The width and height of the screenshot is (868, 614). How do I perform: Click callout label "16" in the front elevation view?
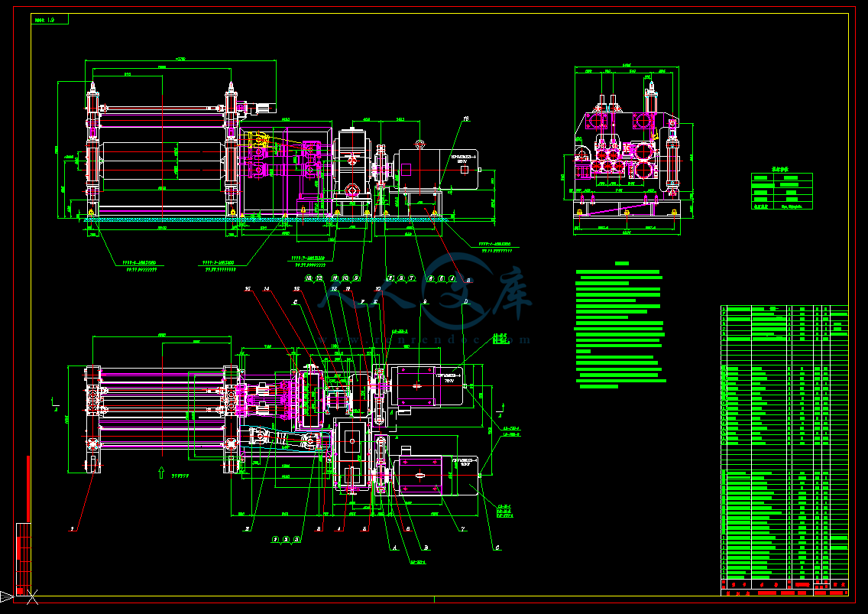[466, 119]
